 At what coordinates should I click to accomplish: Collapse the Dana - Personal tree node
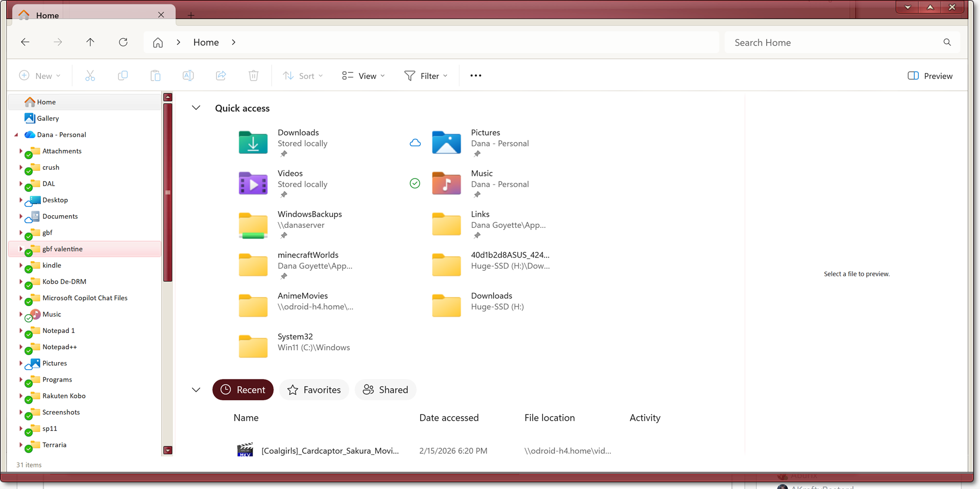point(16,135)
